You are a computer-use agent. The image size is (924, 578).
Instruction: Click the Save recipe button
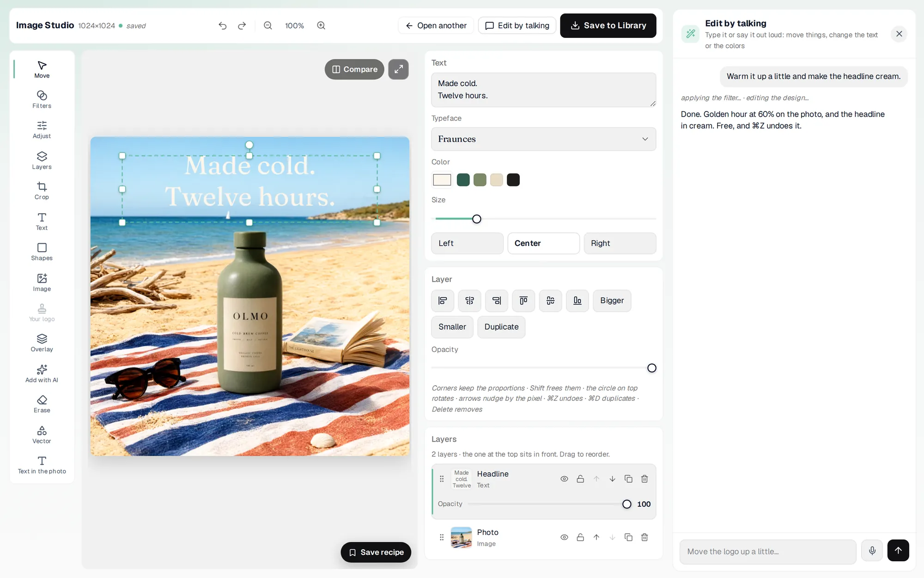pyautogui.click(x=376, y=552)
